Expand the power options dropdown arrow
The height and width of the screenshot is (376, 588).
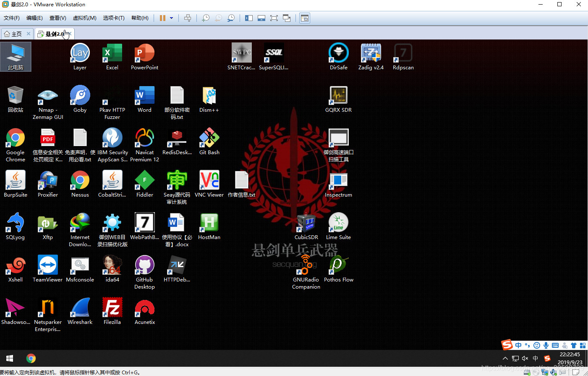tap(171, 18)
